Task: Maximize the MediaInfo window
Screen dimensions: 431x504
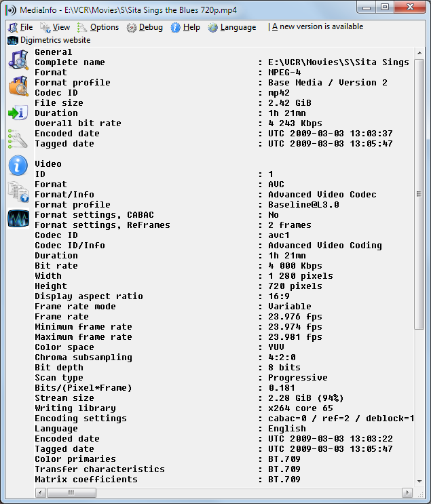Action: point(385,7)
